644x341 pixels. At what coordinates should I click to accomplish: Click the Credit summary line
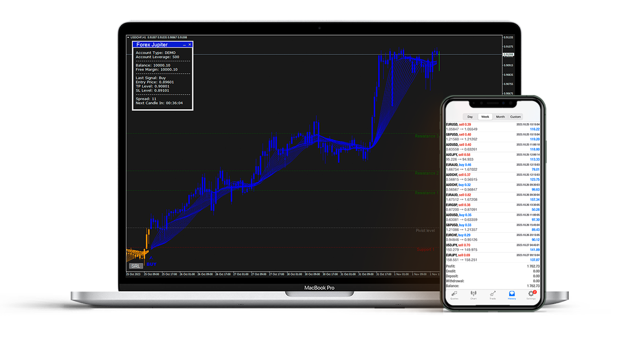click(x=493, y=271)
